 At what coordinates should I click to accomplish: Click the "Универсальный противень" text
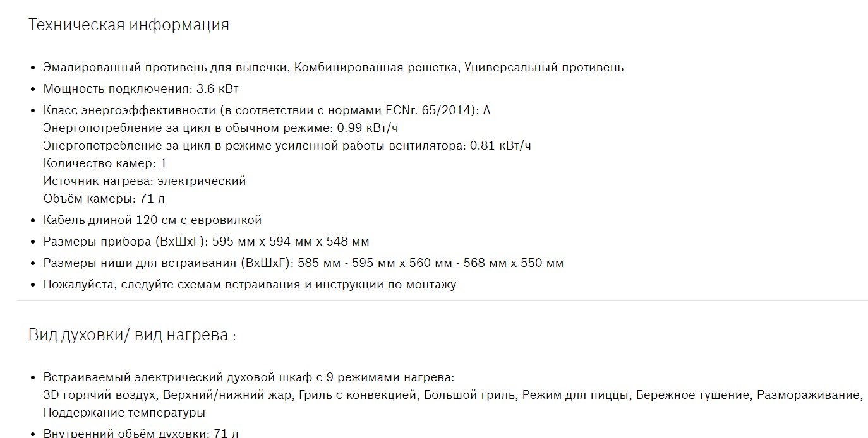click(x=543, y=68)
